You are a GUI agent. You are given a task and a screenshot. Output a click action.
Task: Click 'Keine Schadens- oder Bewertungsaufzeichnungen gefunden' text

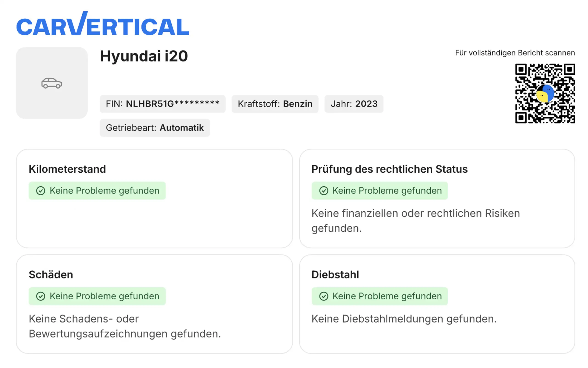[125, 326]
